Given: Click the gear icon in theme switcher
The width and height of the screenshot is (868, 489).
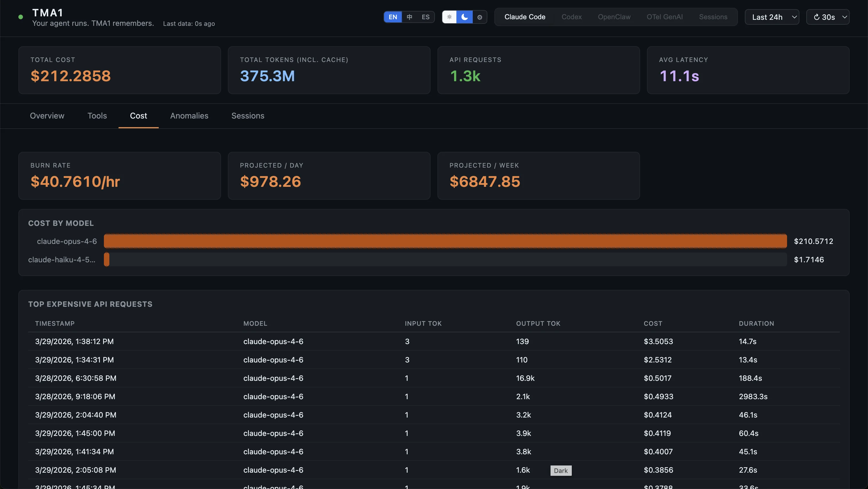Looking at the screenshot, I should click(x=479, y=17).
